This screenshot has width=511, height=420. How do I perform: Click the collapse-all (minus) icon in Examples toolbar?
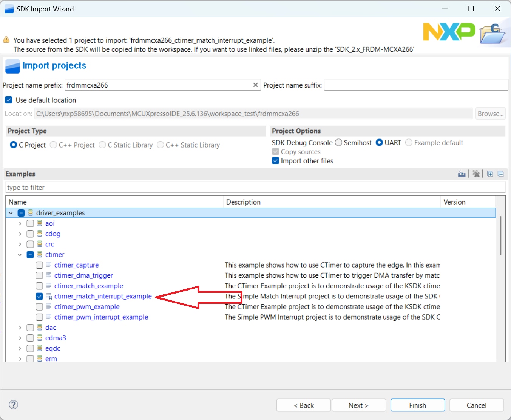point(501,174)
